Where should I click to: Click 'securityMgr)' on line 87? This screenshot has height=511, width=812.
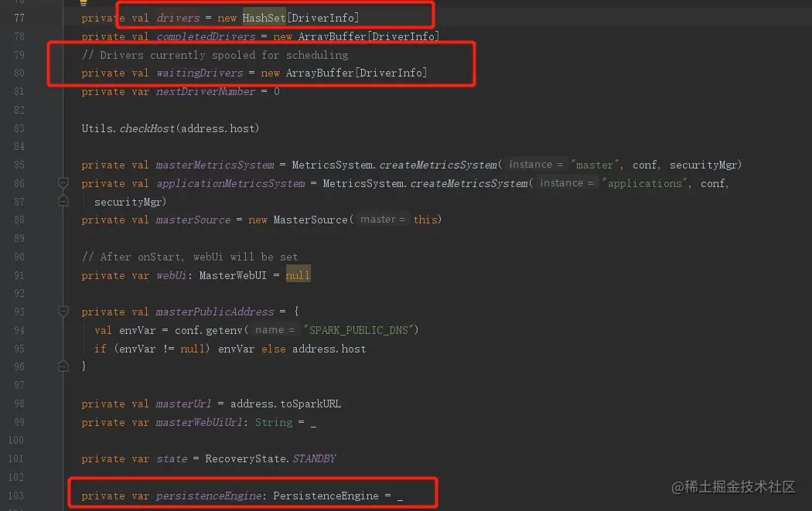(130, 202)
